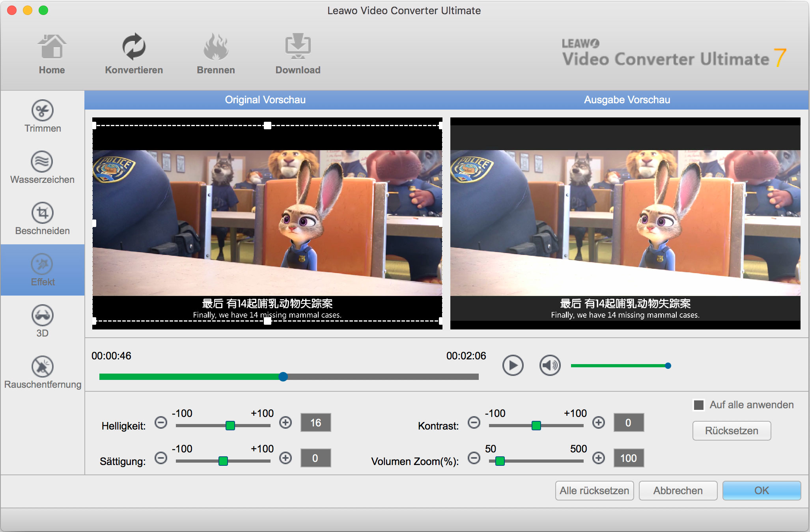Minimize the window with yellow button
The height and width of the screenshot is (532, 810).
pos(28,10)
